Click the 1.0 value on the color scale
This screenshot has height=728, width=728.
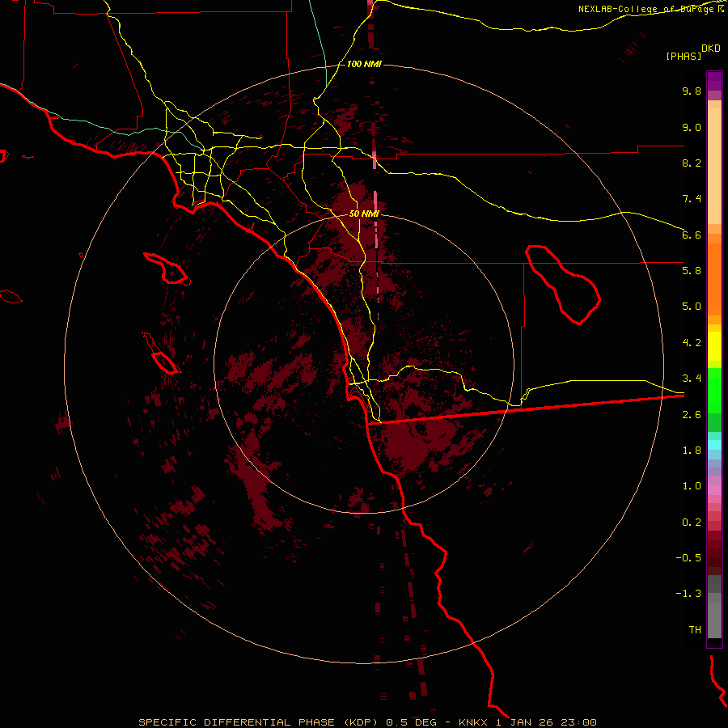[x=692, y=486]
